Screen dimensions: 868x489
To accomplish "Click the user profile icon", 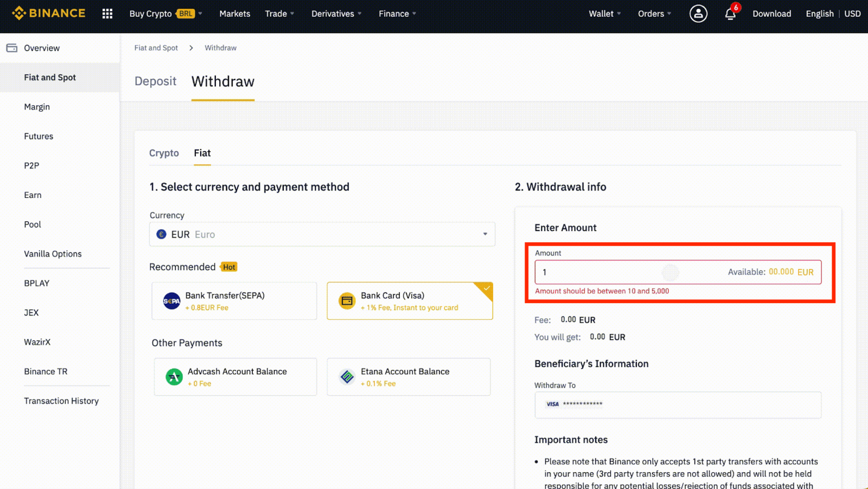I will [698, 13].
